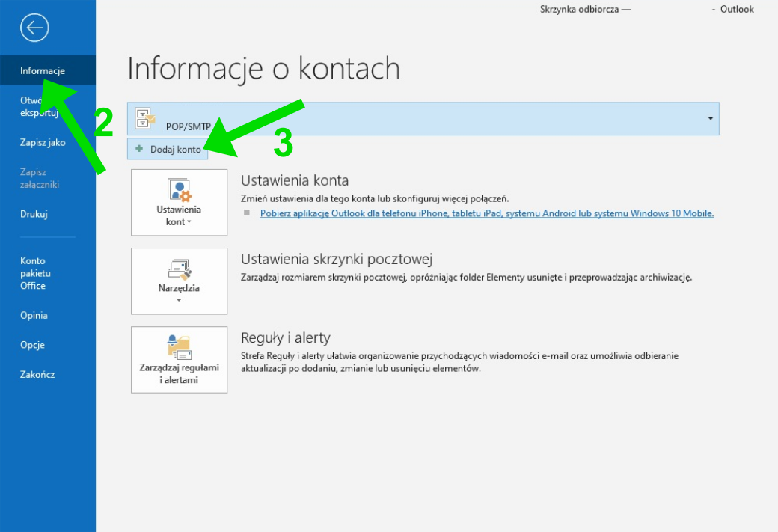Click the POP/SMTP account mail icon
Image resolution: width=778 pixels, height=532 pixels.
pos(145,118)
